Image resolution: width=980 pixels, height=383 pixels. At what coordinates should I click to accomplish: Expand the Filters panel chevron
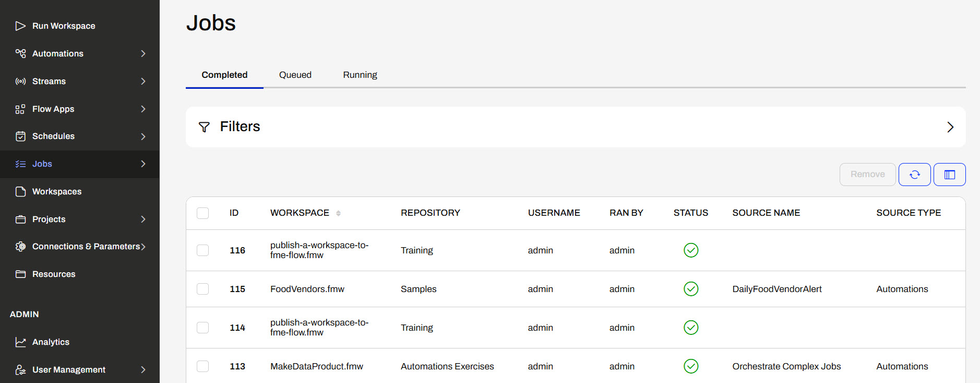[x=950, y=127]
